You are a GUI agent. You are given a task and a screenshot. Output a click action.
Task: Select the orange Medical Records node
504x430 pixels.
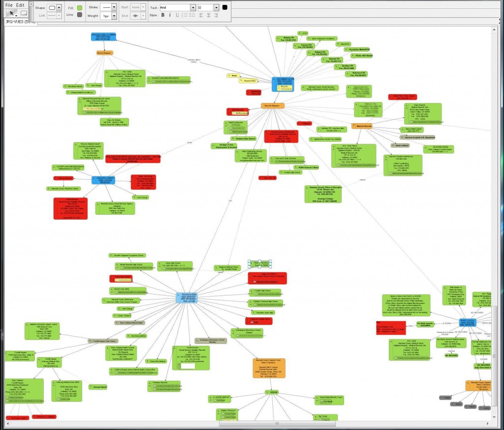click(362, 126)
